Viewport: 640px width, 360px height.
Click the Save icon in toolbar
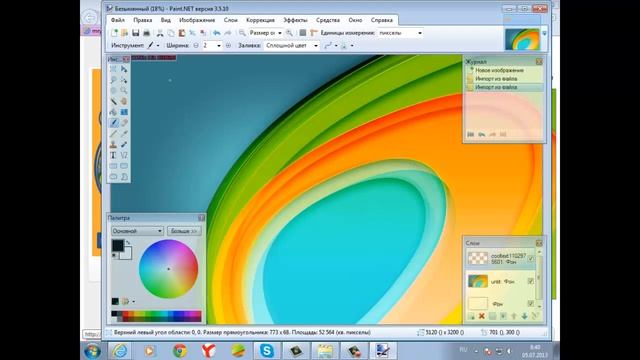136,33
